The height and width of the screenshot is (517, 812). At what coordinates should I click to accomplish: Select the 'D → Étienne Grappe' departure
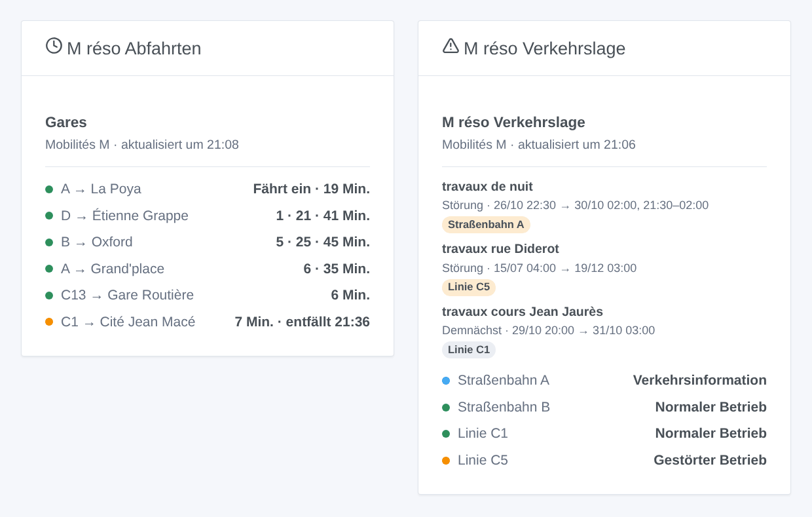coord(124,216)
